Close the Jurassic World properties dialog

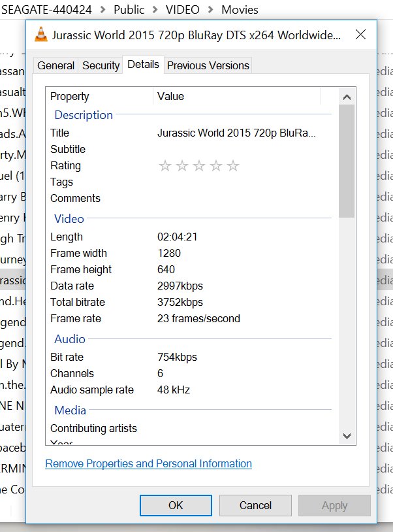tap(360, 34)
